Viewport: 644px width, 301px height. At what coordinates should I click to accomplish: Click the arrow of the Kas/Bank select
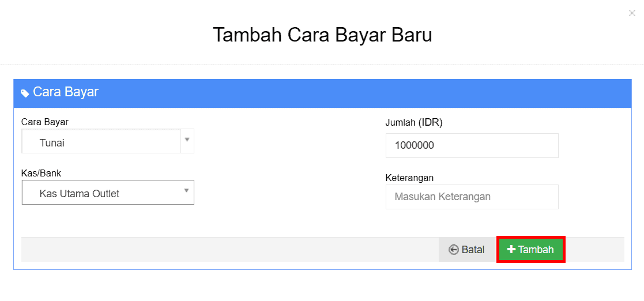pyautogui.click(x=186, y=190)
